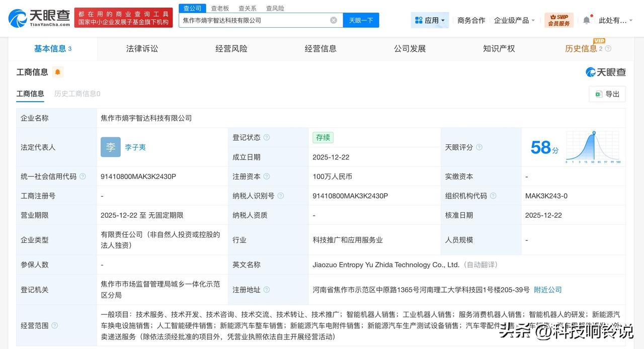Switch to the 法律诉讼 tab
Viewport: 644px width, 349px height.
[x=142, y=48]
